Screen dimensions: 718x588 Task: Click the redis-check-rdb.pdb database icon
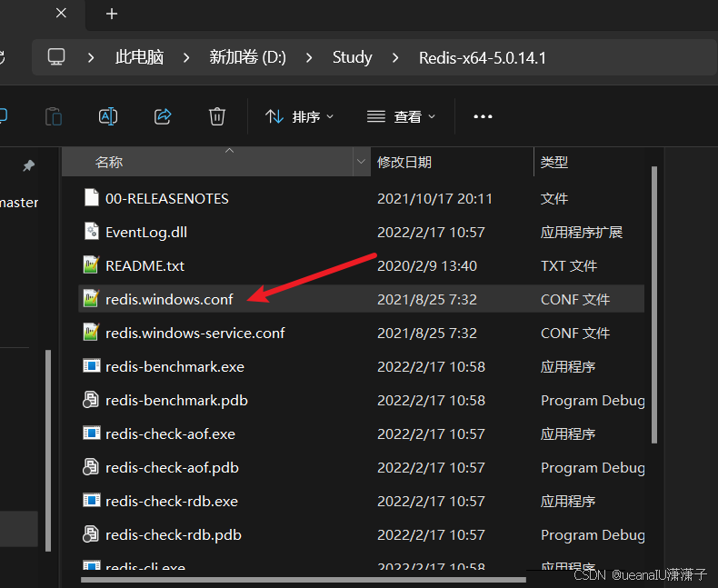91,534
